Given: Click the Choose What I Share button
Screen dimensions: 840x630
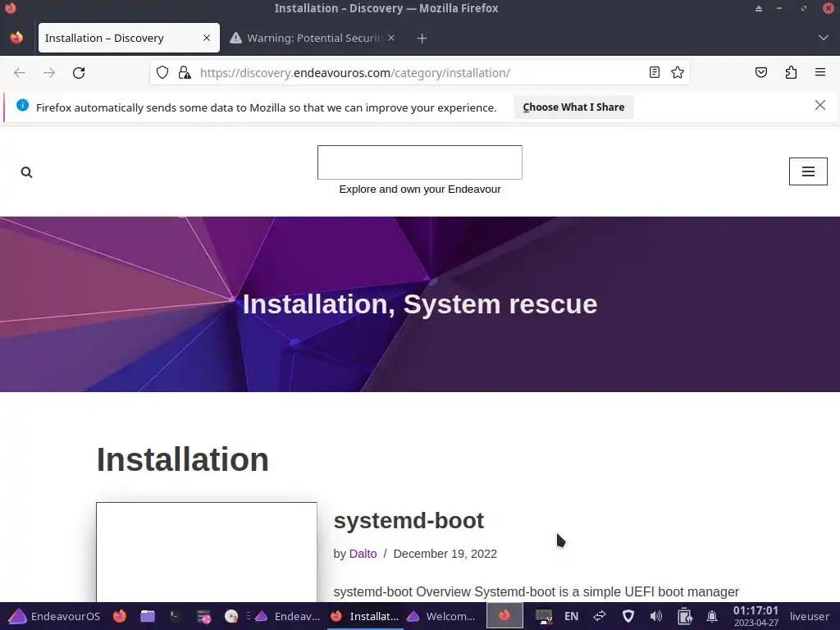Looking at the screenshot, I should click(573, 107).
